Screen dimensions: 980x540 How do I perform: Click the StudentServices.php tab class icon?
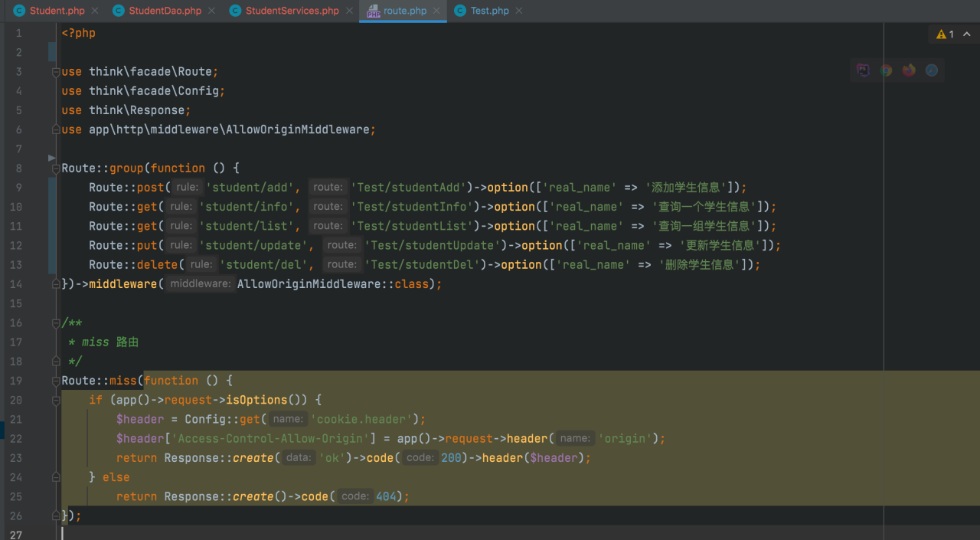tap(235, 11)
